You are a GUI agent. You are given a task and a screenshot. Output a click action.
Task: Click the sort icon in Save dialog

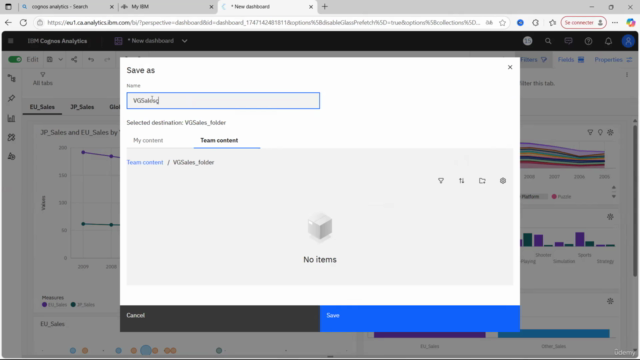461,181
